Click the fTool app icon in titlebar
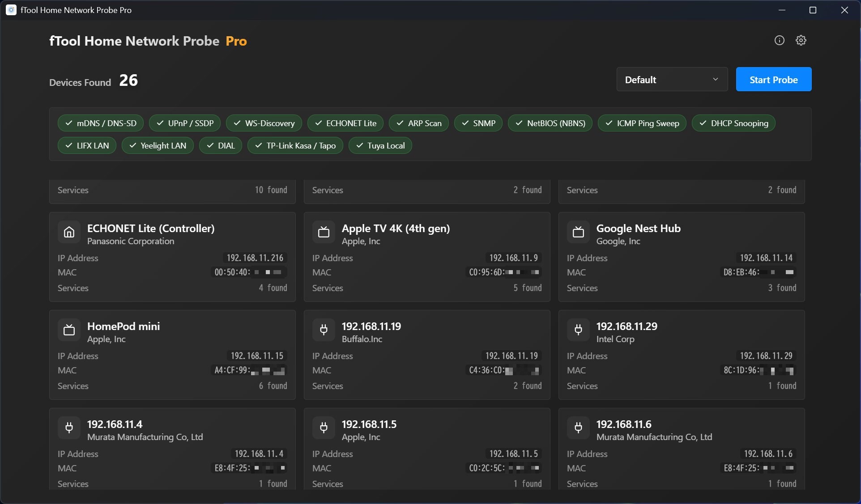This screenshot has height=504, width=861. point(11,10)
